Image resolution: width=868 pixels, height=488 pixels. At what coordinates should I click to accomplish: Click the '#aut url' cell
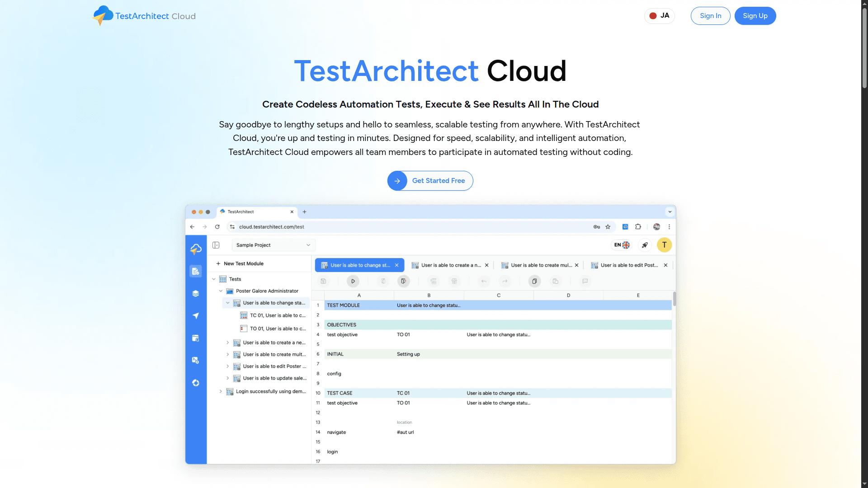pos(429,432)
